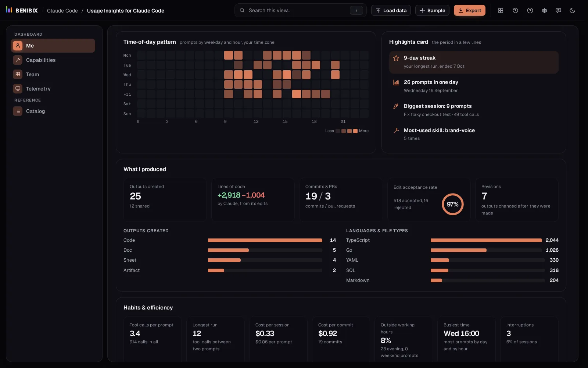Open the Catalog reference page
Image resolution: width=588 pixels, height=368 pixels.
click(x=53, y=111)
